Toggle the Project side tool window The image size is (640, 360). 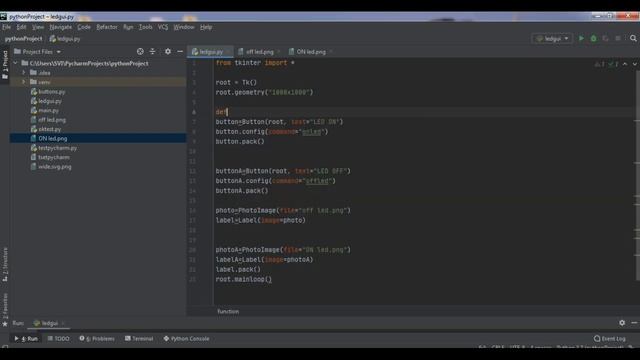tap(5, 65)
